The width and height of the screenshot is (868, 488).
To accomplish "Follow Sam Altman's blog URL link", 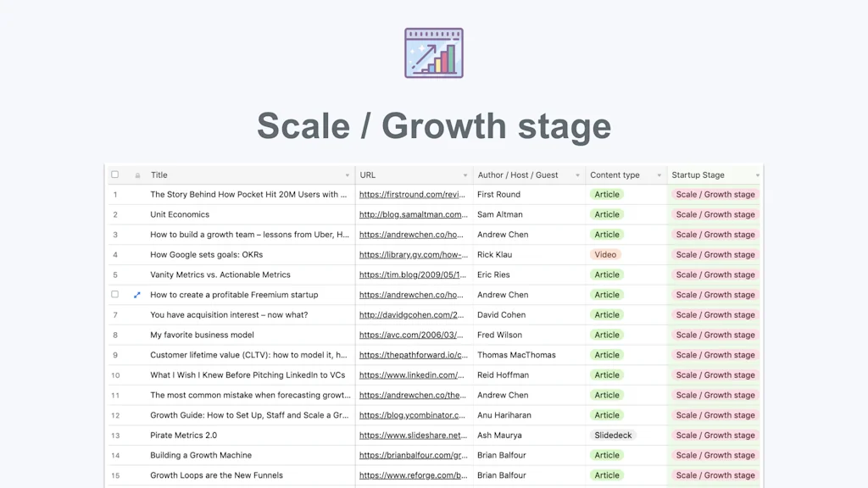I will [409, 214].
